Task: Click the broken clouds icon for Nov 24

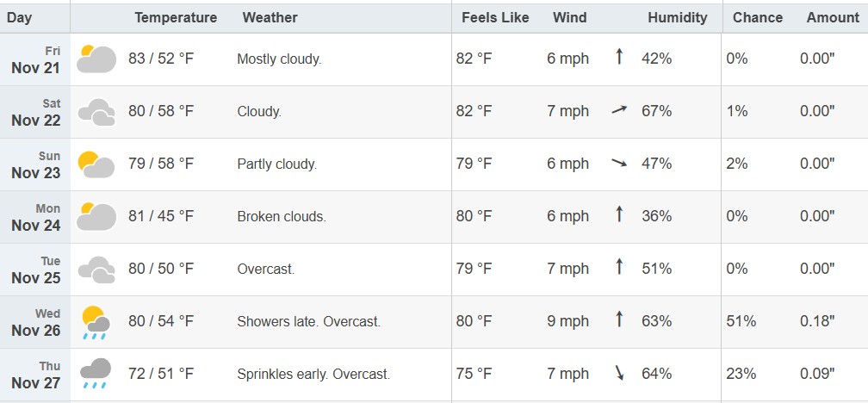Action: (x=96, y=216)
